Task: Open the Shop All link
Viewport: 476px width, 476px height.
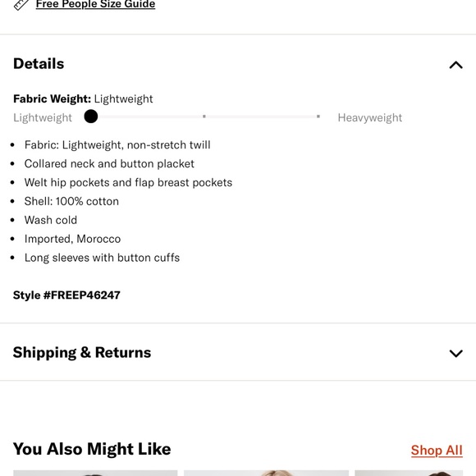Action: pyautogui.click(x=437, y=450)
